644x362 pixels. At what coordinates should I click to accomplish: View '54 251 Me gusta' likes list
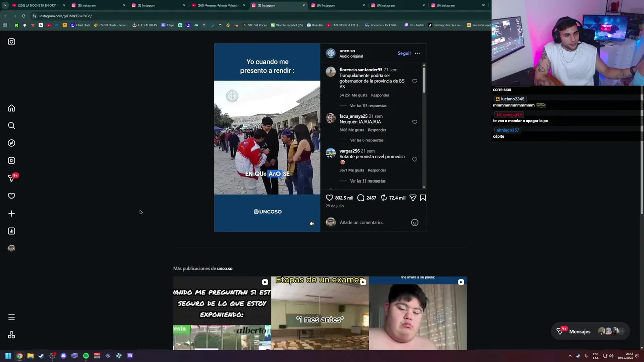pyautogui.click(x=353, y=95)
